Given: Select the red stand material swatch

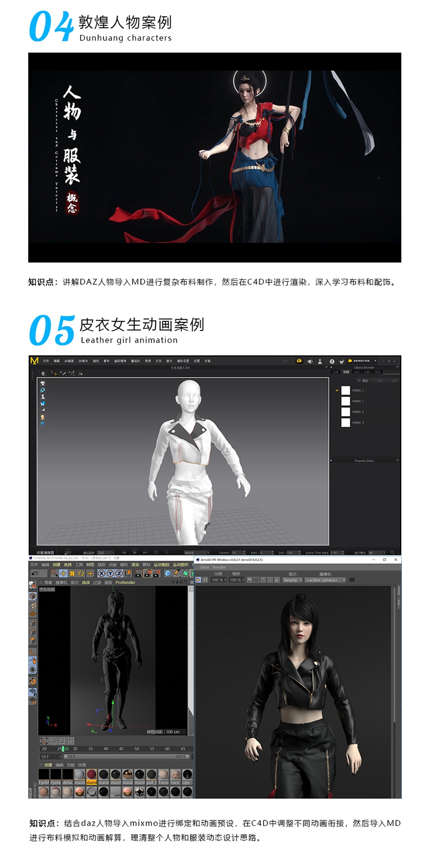Looking at the screenshot, I should pos(92,774).
